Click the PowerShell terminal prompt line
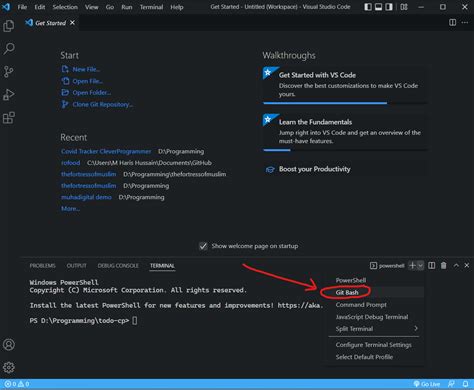 click(x=83, y=321)
